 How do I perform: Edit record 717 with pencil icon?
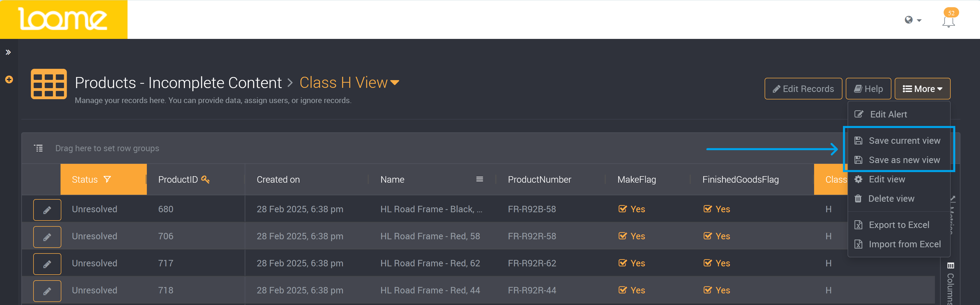click(47, 264)
